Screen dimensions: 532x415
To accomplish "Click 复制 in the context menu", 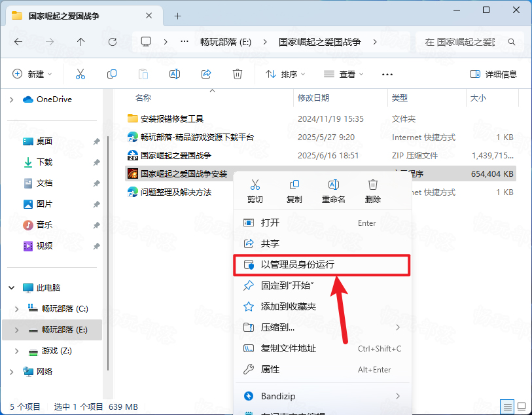I will pos(294,191).
